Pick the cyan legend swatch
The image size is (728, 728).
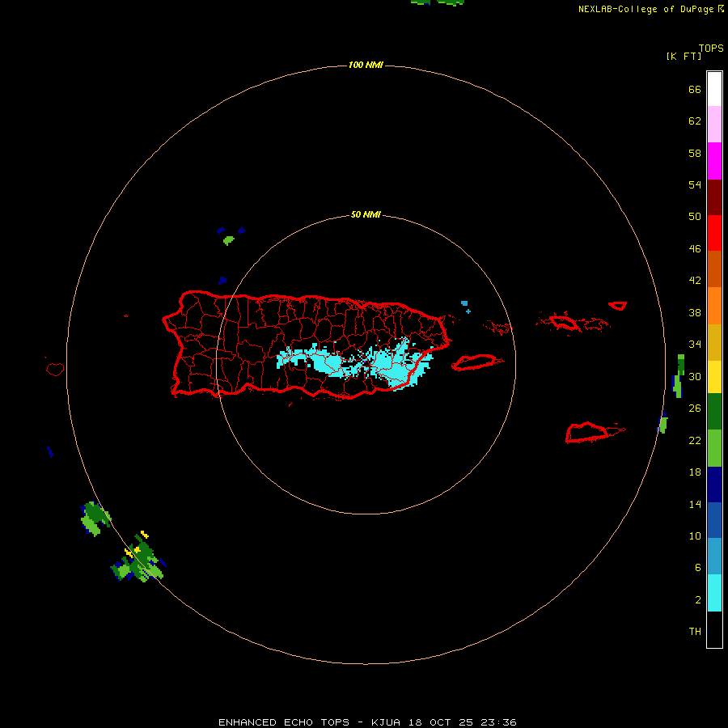pos(714,593)
